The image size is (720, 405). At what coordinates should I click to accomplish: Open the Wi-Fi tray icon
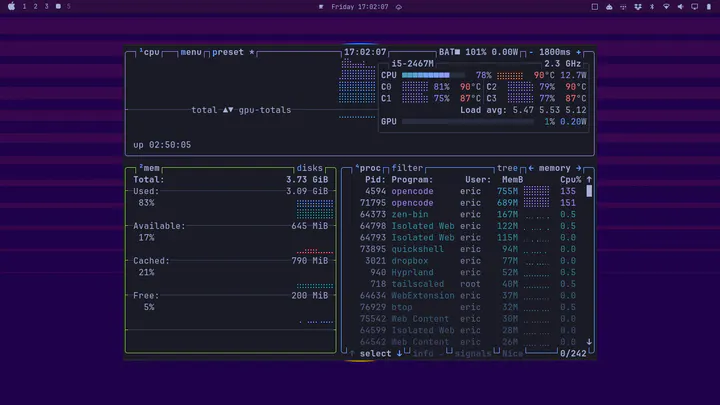(x=666, y=7)
